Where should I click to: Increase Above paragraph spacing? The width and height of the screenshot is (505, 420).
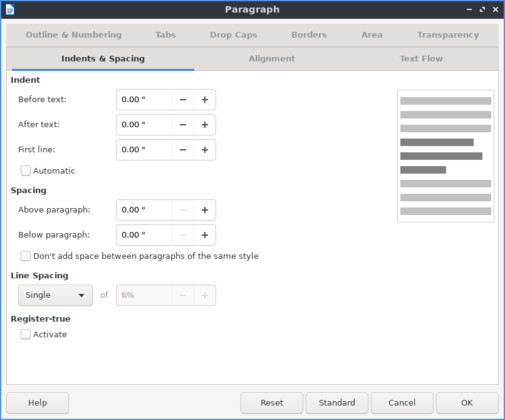[205, 210]
